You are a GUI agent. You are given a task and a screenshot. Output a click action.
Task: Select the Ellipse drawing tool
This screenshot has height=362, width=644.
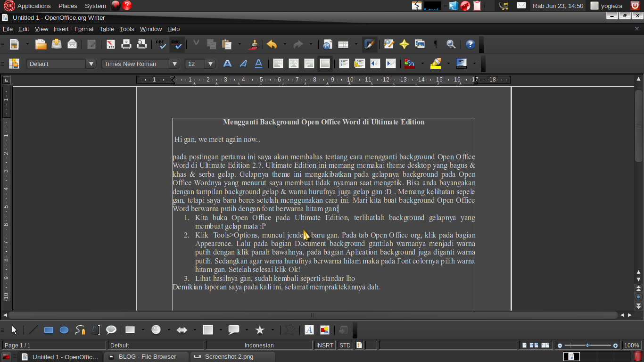[x=64, y=330]
